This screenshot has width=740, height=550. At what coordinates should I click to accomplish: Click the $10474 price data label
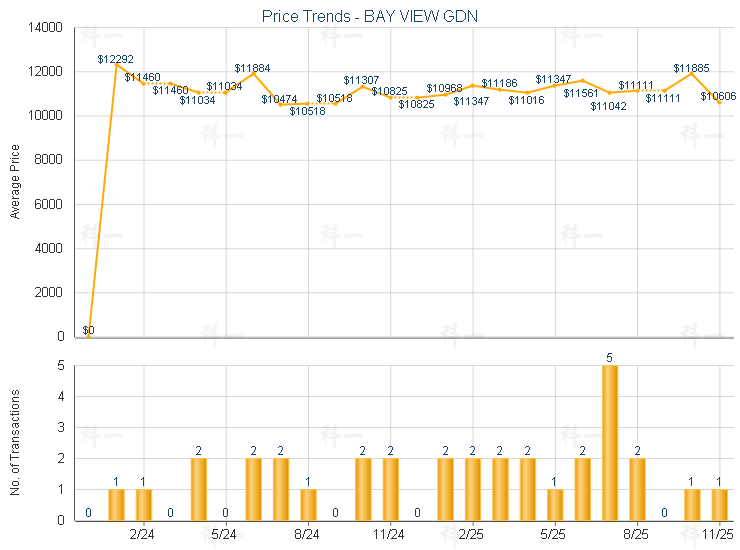tap(279, 99)
